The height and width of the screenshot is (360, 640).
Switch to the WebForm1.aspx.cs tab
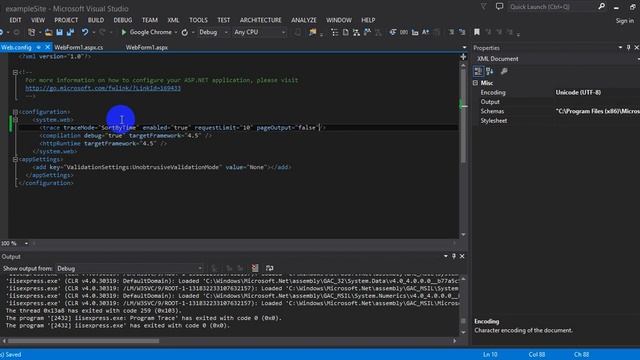point(79,47)
